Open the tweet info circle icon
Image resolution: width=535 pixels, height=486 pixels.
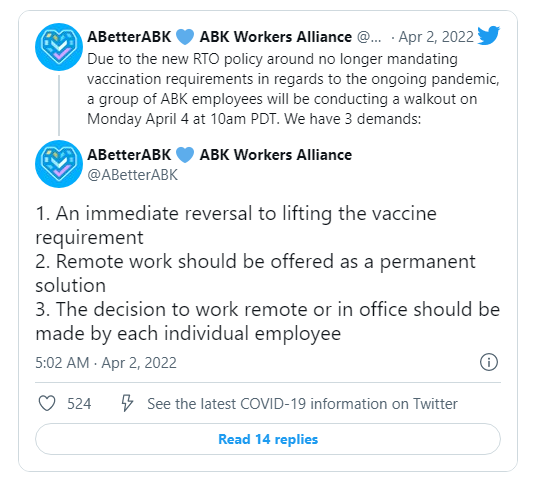click(x=489, y=362)
